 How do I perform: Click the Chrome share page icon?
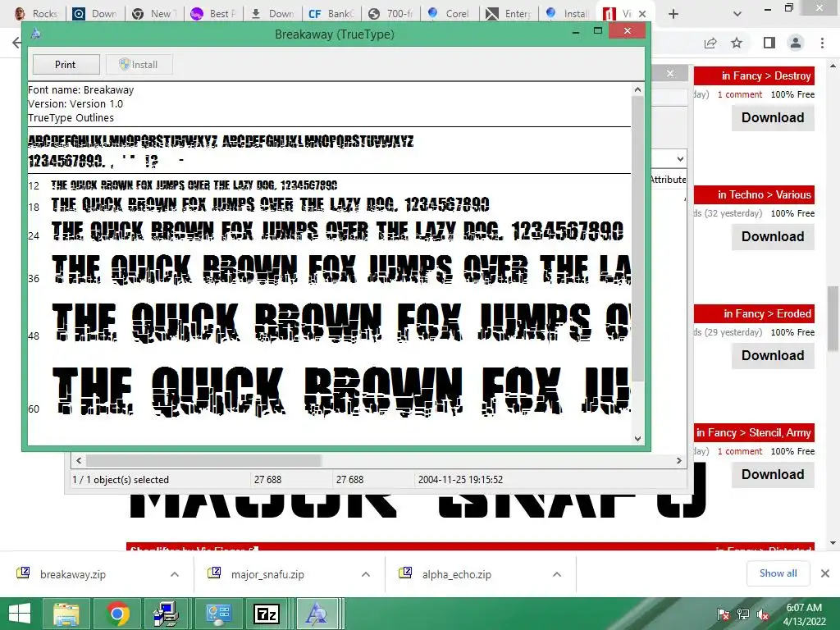pos(710,43)
